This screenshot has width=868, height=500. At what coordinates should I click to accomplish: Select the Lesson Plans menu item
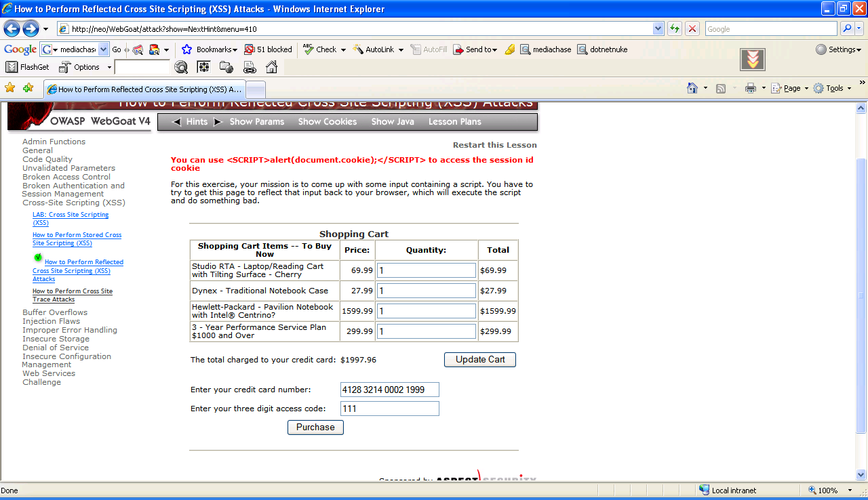point(454,122)
